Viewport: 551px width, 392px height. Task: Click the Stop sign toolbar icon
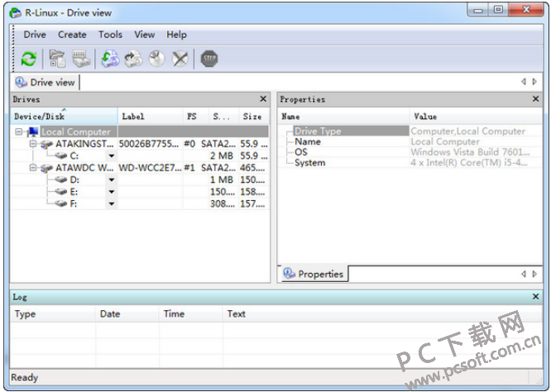pyautogui.click(x=209, y=59)
